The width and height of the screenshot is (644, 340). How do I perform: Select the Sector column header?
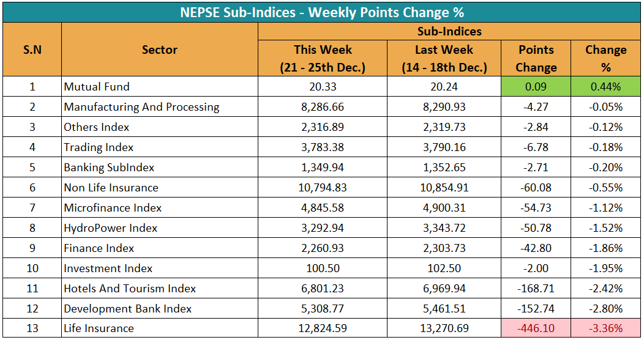point(160,50)
